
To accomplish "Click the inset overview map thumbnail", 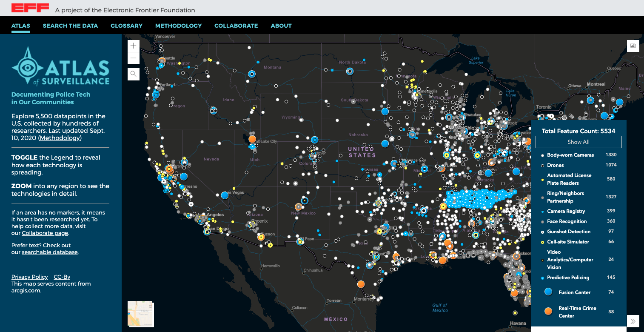I will coord(140,314).
